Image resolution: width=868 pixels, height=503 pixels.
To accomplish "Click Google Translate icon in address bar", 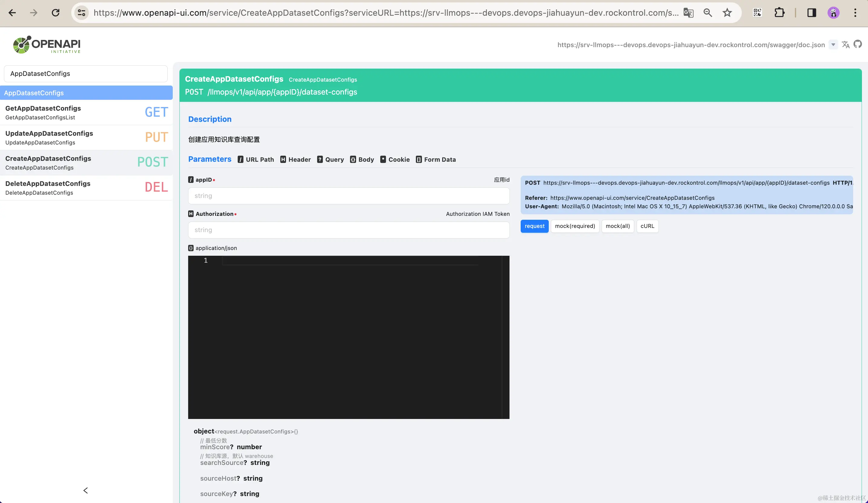I will point(688,13).
